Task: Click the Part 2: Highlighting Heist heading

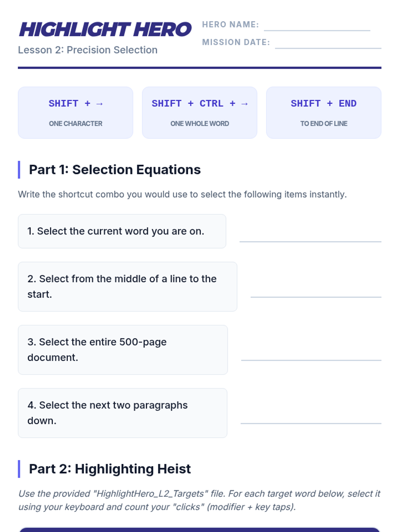Action: point(110,469)
